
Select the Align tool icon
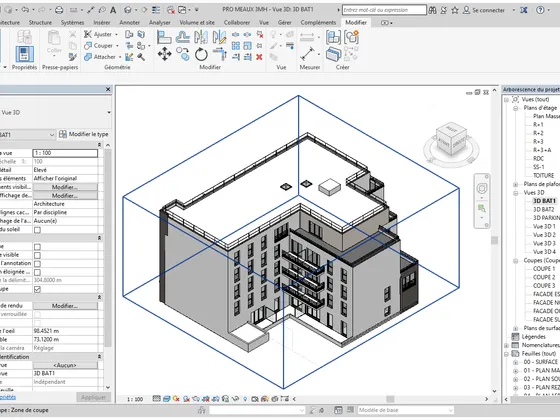click(x=164, y=37)
